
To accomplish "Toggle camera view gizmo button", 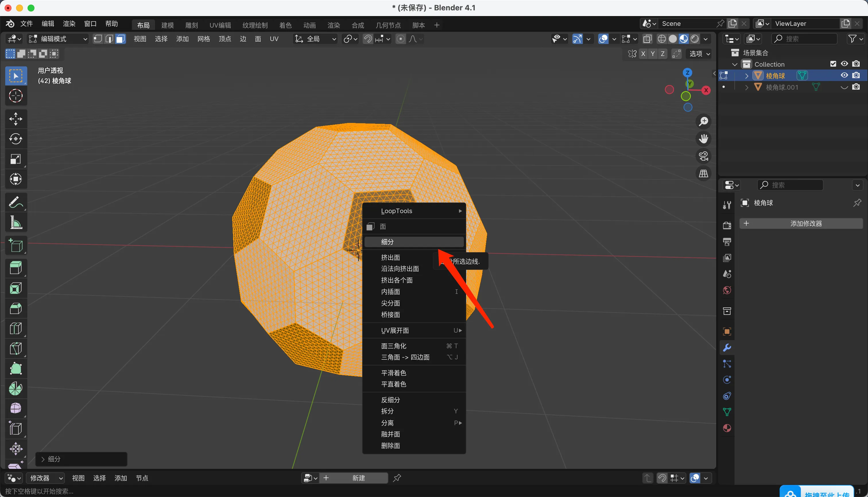I will pyautogui.click(x=703, y=156).
